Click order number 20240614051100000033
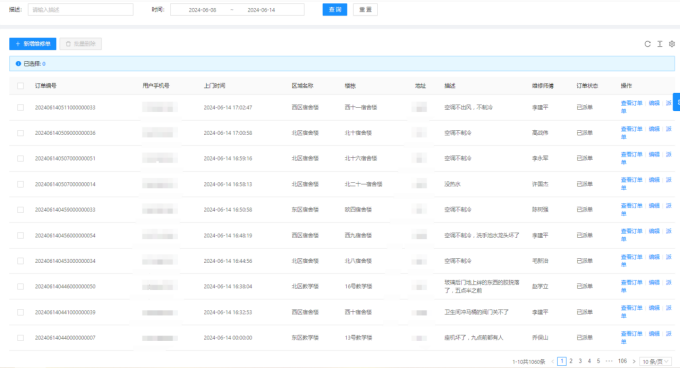The width and height of the screenshot is (681, 368). pyautogui.click(x=65, y=107)
